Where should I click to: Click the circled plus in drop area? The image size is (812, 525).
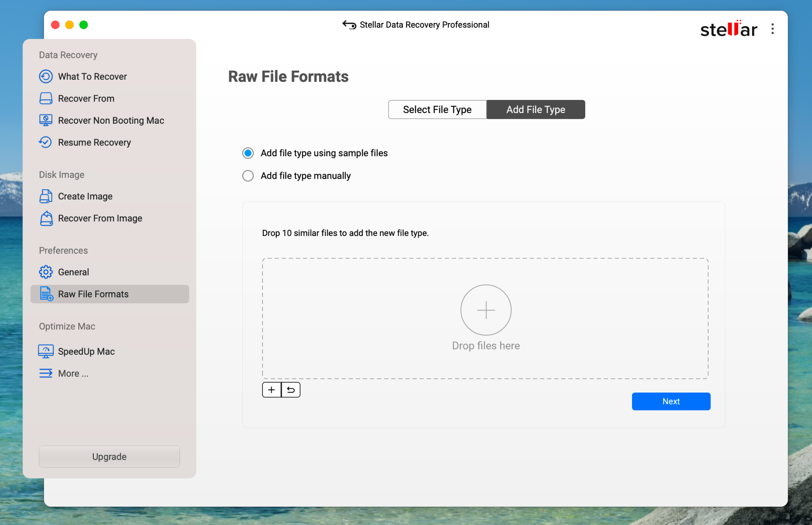point(486,310)
